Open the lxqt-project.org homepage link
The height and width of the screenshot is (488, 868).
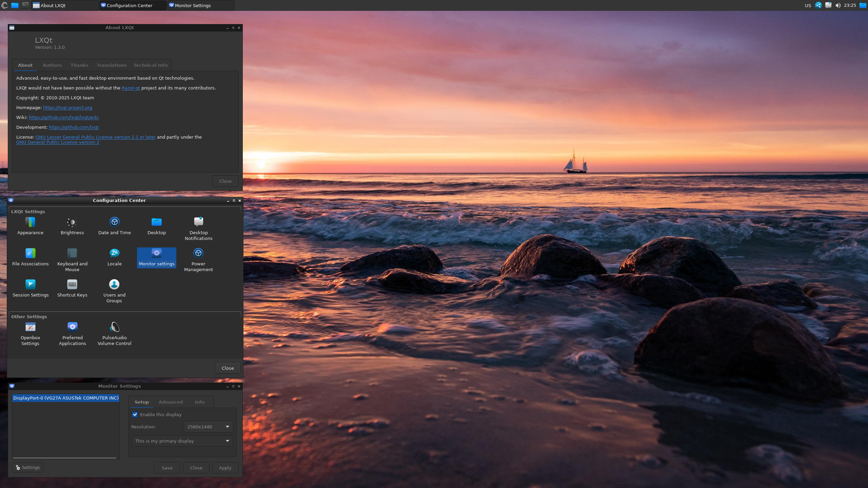(x=67, y=107)
